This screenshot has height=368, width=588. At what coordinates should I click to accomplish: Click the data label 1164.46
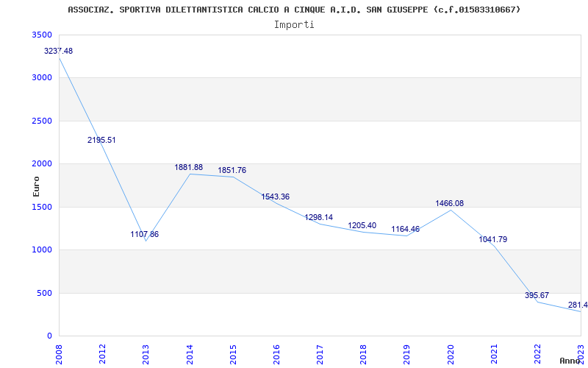406,229
